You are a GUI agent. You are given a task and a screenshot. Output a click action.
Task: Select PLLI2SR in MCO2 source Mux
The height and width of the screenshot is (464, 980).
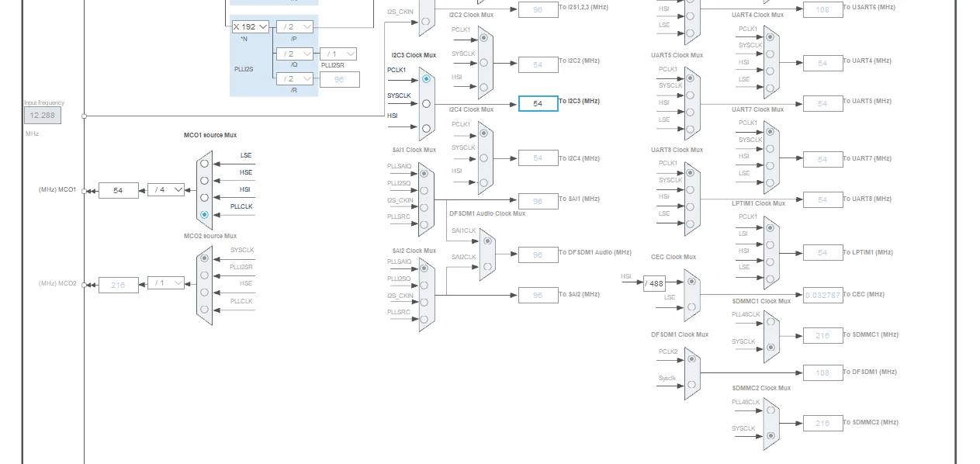point(205,275)
